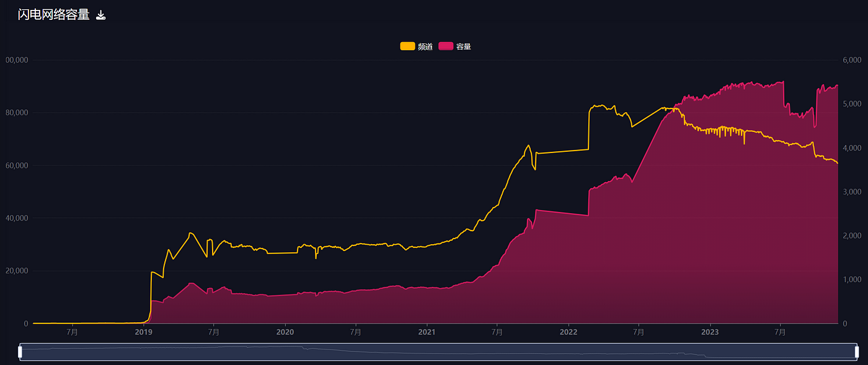Toggle the pink 容量 legend swatch
Viewport: 868px width, 365px height.
pyautogui.click(x=446, y=46)
